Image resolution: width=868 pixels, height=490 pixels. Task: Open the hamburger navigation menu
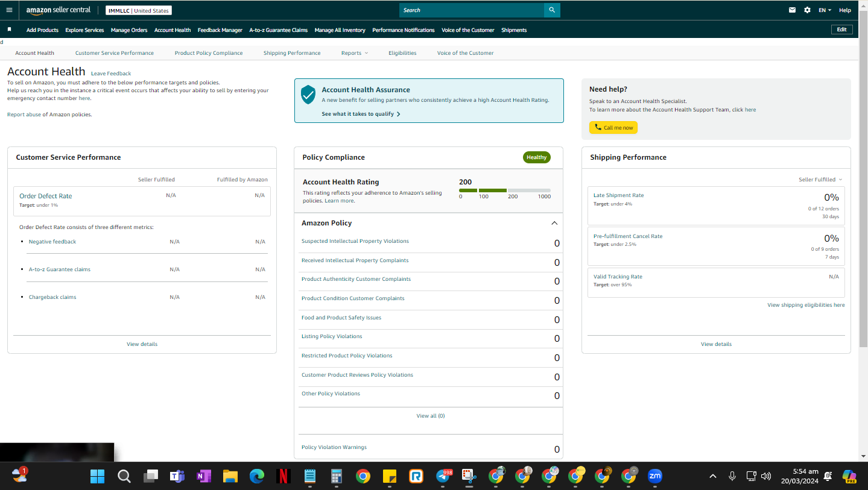pyautogui.click(x=9, y=10)
